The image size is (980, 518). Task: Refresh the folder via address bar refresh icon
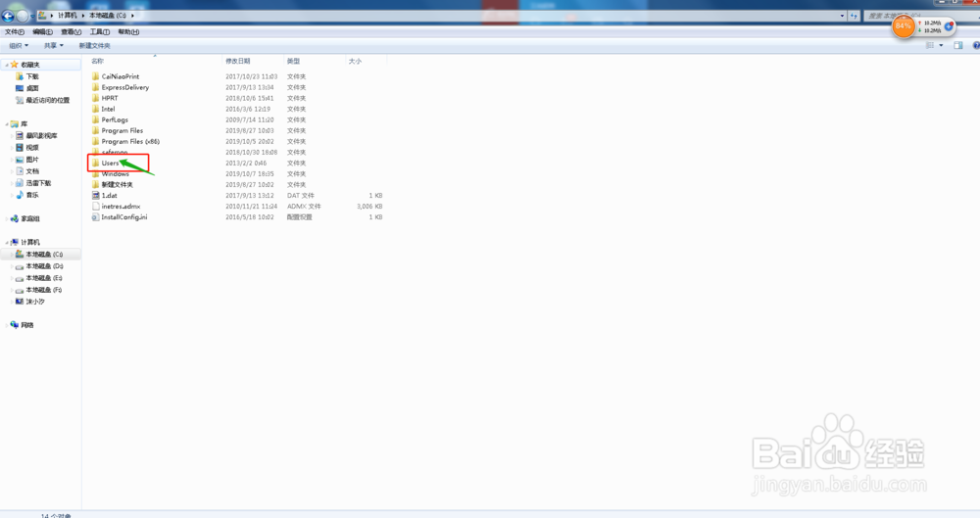click(x=854, y=16)
